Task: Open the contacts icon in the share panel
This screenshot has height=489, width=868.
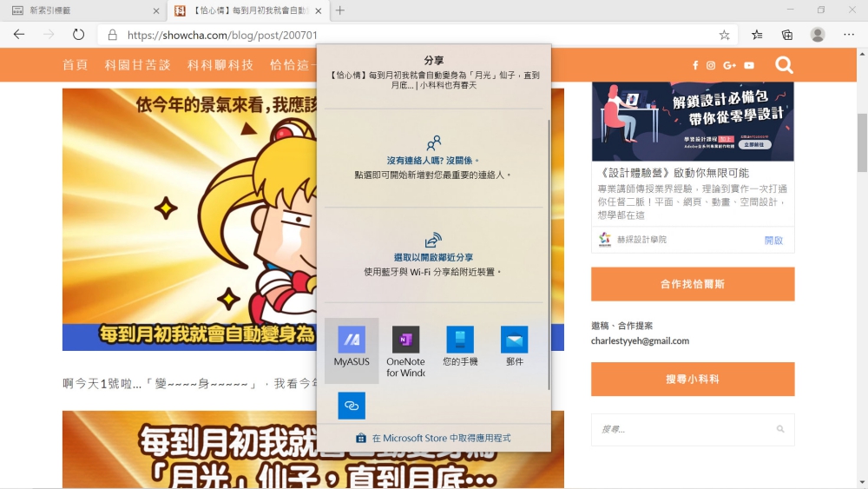Action: (434, 143)
